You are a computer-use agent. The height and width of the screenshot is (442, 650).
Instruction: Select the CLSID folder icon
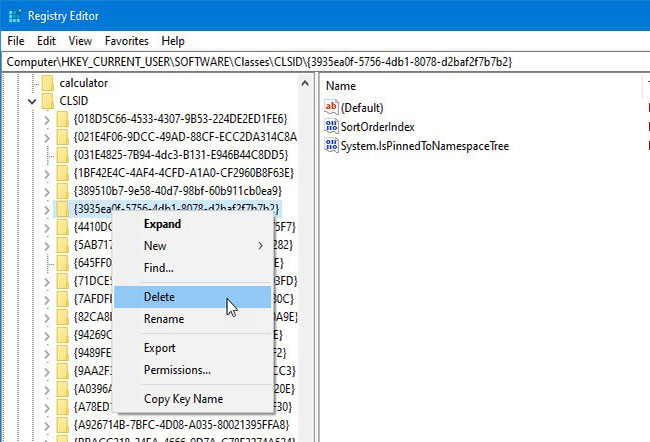pos(47,101)
